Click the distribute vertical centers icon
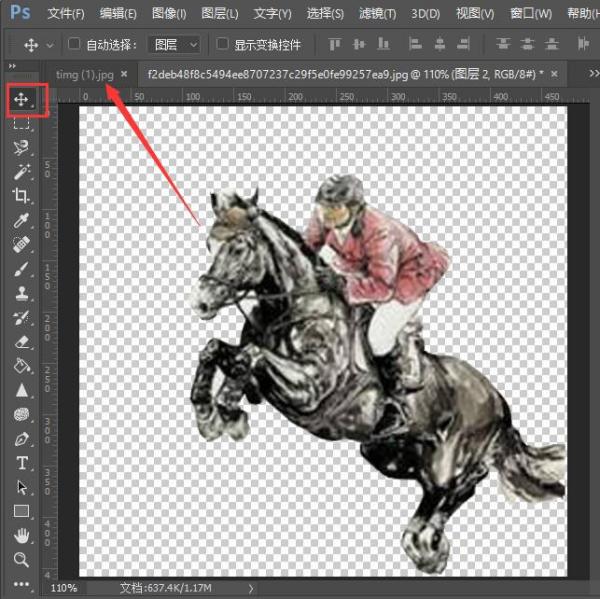Image resolution: width=600 pixels, height=599 pixels. [527, 44]
